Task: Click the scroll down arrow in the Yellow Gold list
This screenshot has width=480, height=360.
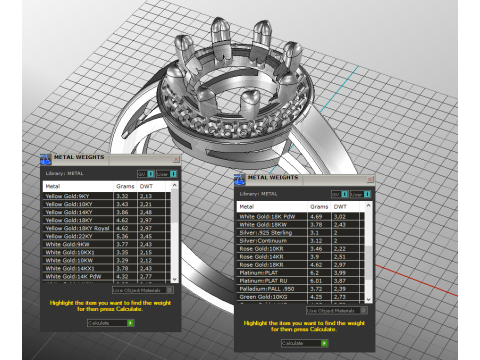Action: coord(174,279)
